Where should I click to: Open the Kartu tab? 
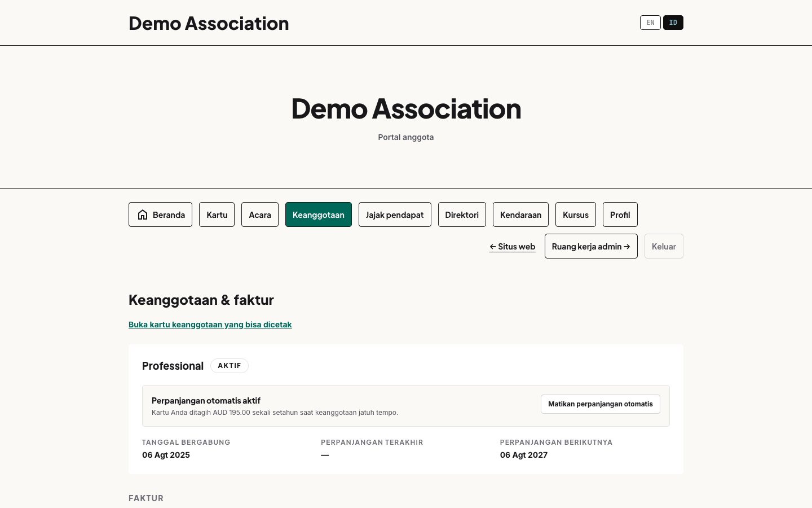(x=217, y=214)
